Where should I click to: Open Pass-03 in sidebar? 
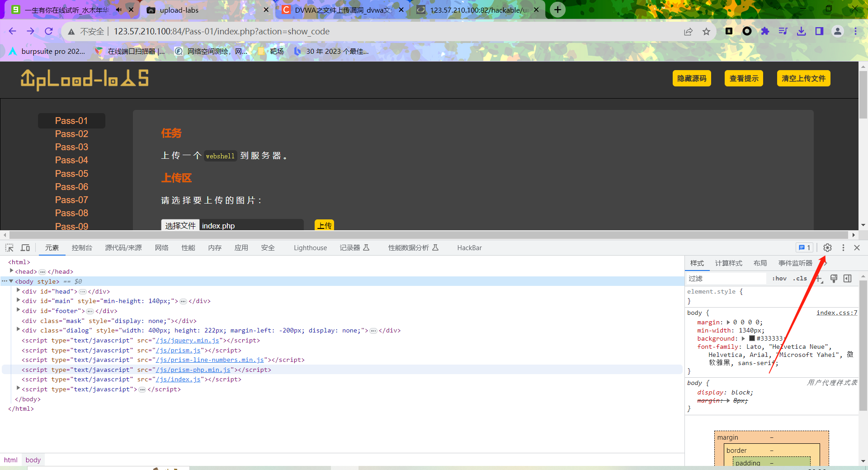(x=71, y=147)
